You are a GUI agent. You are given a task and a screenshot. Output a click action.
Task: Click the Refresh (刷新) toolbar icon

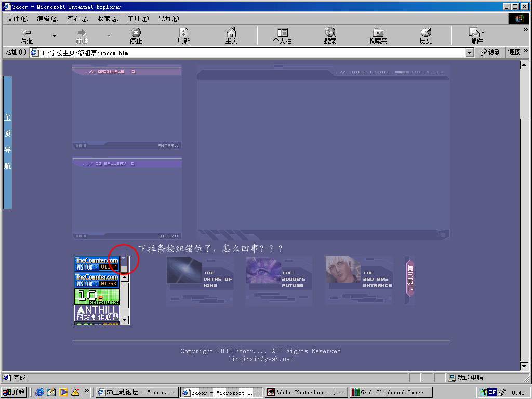(x=183, y=35)
